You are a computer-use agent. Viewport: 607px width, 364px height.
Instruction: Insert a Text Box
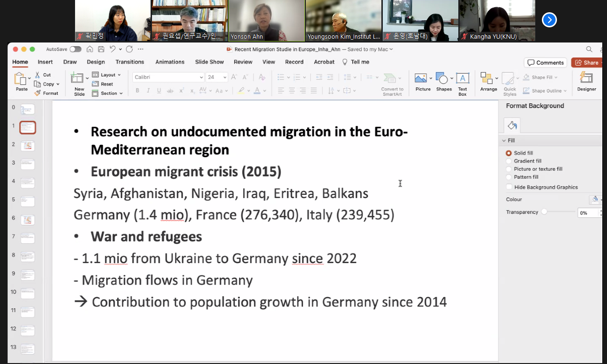click(463, 84)
